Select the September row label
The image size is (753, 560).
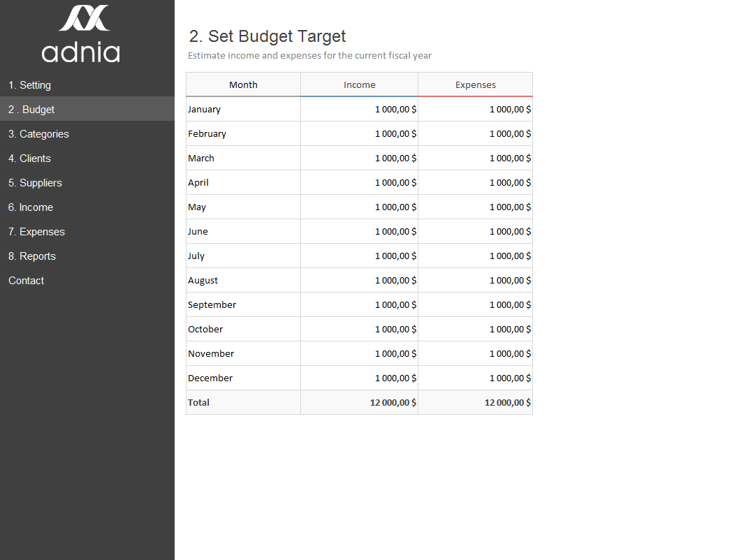click(x=244, y=305)
